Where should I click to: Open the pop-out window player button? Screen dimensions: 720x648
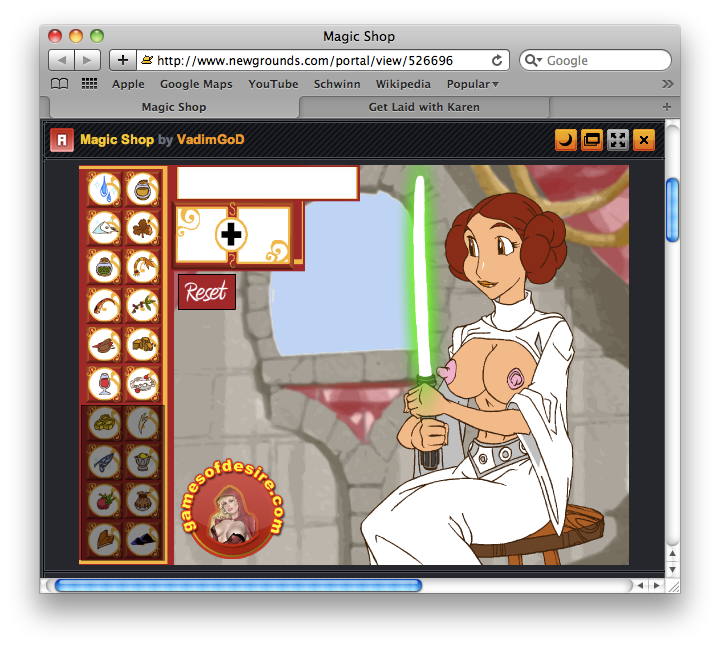click(x=591, y=140)
